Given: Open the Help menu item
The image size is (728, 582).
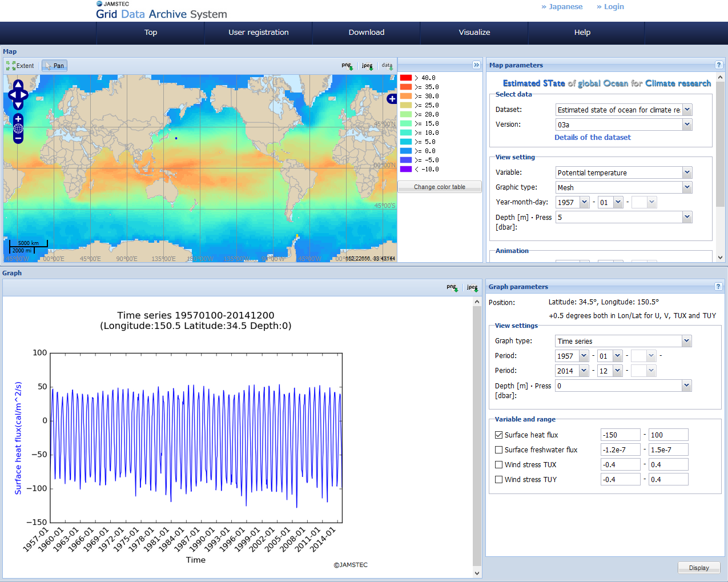Looking at the screenshot, I should tap(582, 33).
